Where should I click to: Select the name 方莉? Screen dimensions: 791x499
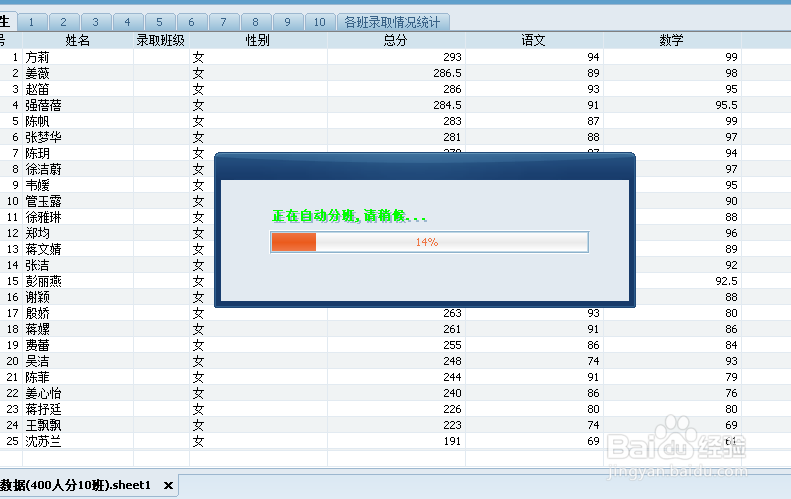click(x=37, y=58)
